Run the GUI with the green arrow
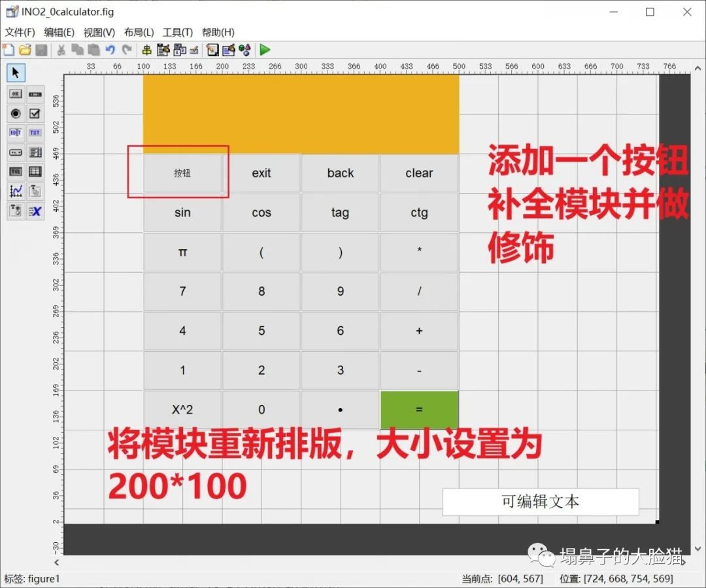Image resolution: width=706 pixels, height=588 pixels. click(265, 50)
